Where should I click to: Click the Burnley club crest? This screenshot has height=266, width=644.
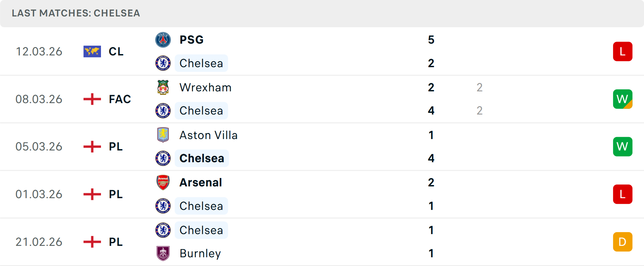[163, 253]
